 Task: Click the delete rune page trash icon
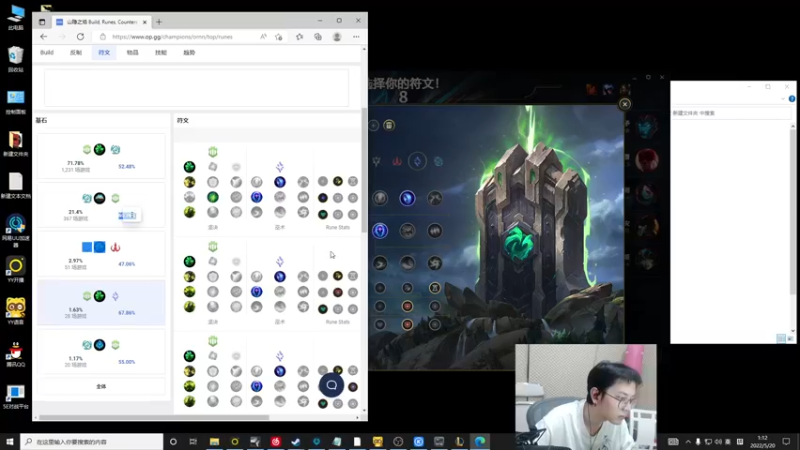[389, 126]
